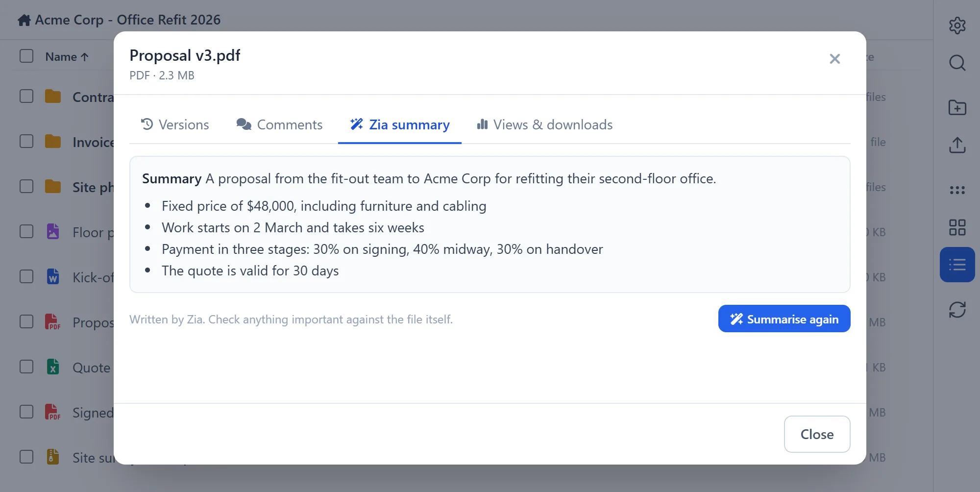Screen dimensions: 980x492
Task: Click the Word document icon for Kick-of
Action: coord(53,276)
